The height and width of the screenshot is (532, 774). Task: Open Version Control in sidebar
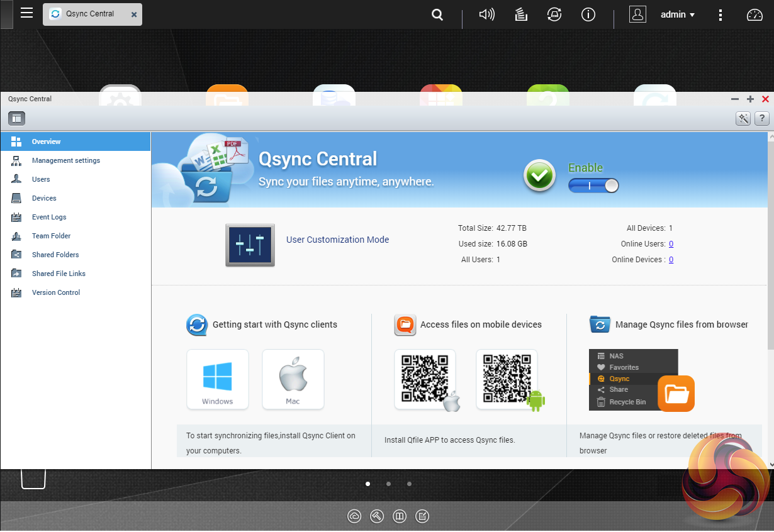click(76, 292)
